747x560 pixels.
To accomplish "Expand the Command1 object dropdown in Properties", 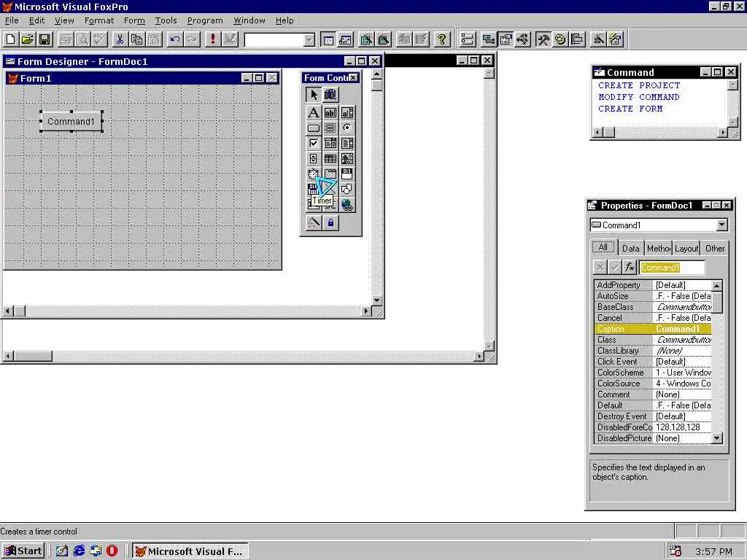I will 721,225.
